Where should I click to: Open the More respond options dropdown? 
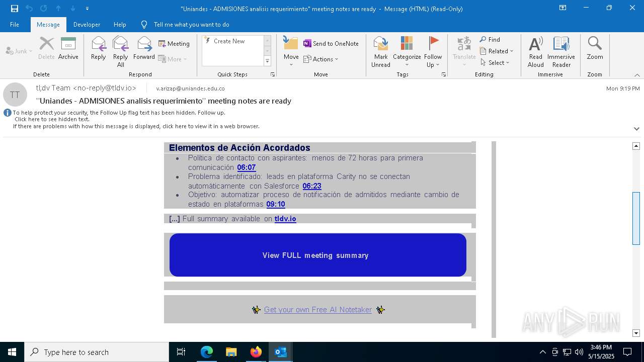pos(173,59)
